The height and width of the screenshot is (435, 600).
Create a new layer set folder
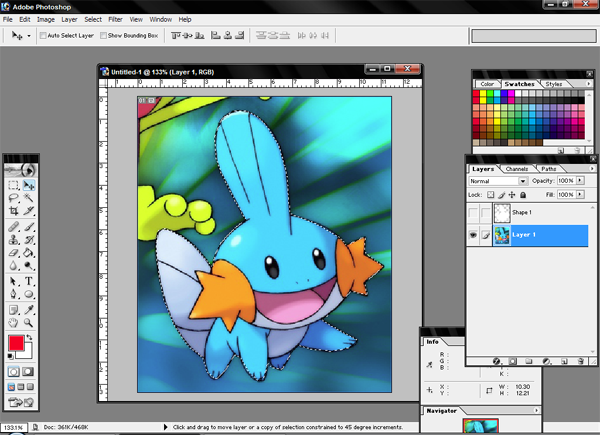pyautogui.click(x=529, y=361)
